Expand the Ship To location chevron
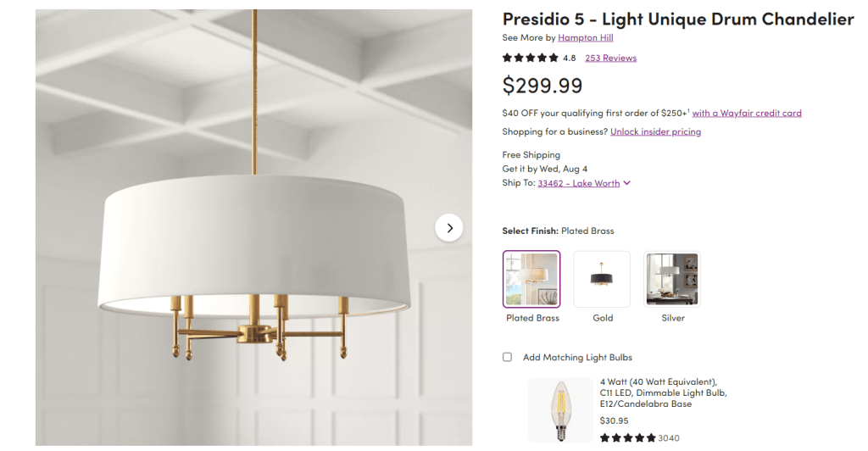This screenshot has width=868, height=451. (626, 183)
